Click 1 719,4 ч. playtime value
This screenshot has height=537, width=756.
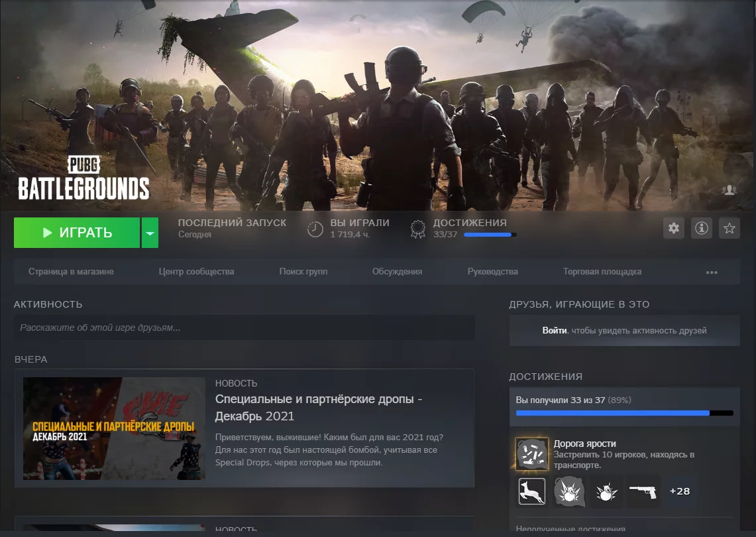coord(350,235)
